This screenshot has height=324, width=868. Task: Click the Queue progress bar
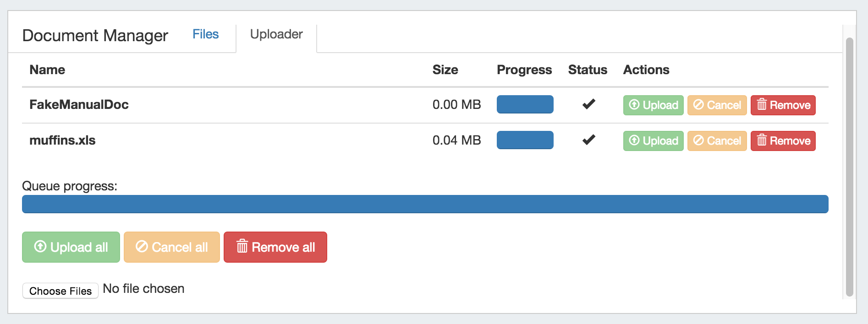click(x=425, y=204)
